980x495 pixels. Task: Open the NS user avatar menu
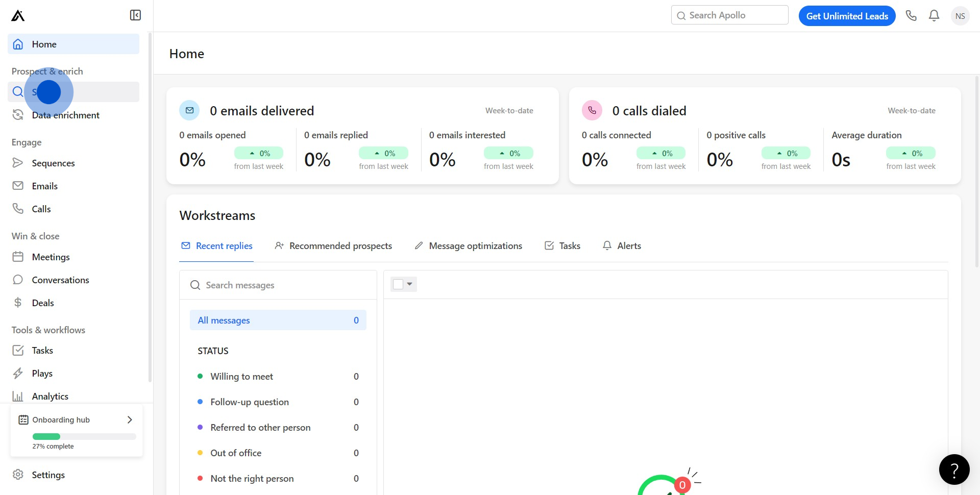960,16
